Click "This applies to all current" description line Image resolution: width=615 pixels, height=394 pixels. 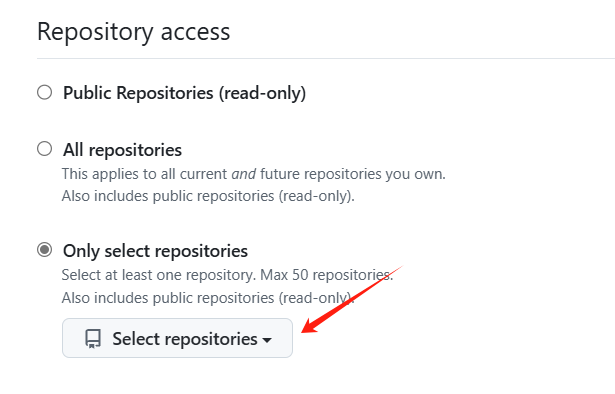[145, 174]
